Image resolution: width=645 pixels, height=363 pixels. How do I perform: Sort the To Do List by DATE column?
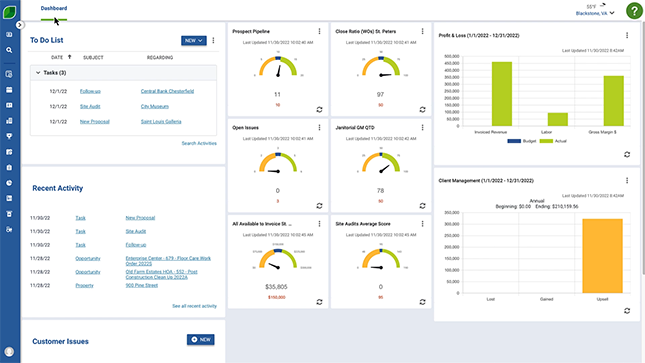(57, 57)
